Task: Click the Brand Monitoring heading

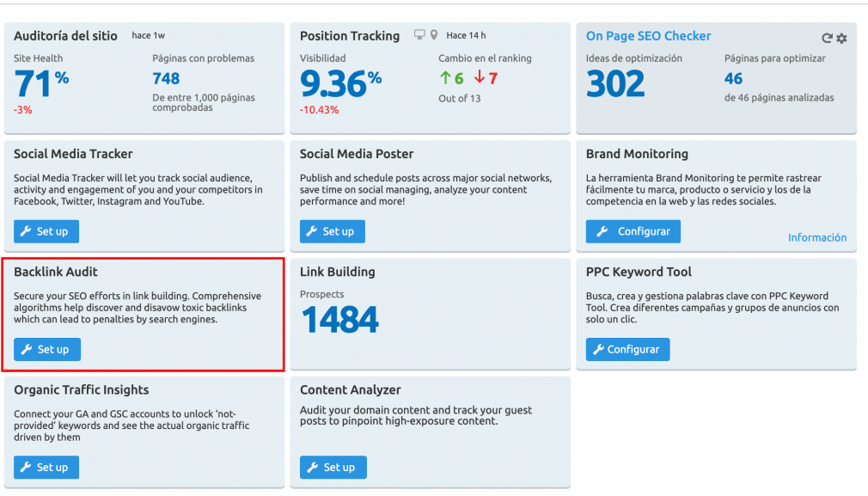Action: click(x=637, y=154)
